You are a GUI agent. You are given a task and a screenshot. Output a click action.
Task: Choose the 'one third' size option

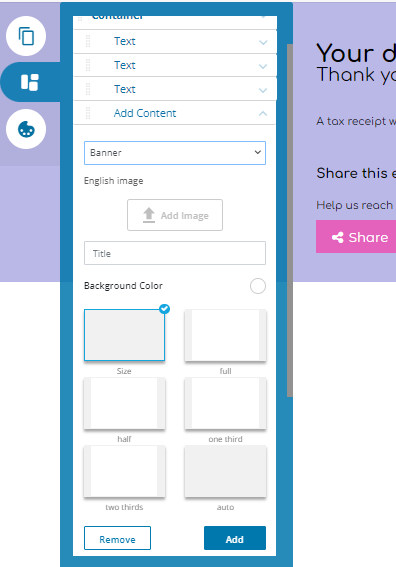225,404
